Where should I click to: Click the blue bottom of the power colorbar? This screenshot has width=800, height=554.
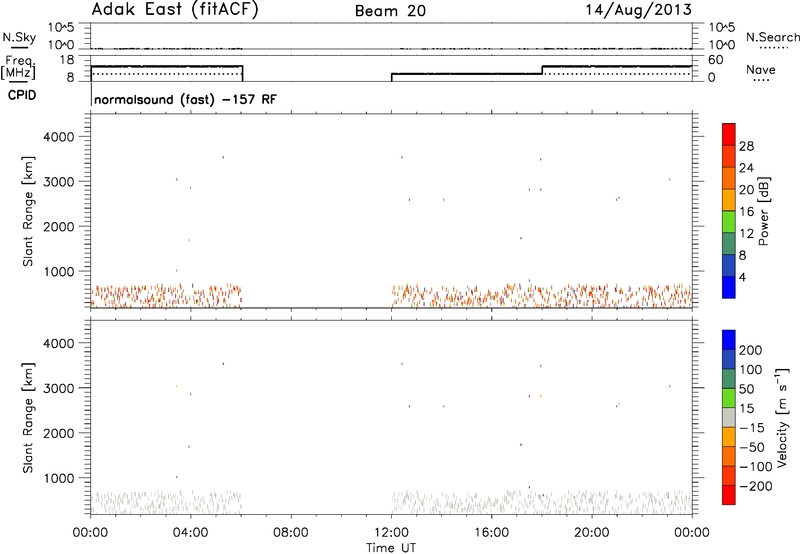pyautogui.click(x=729, y=287)
